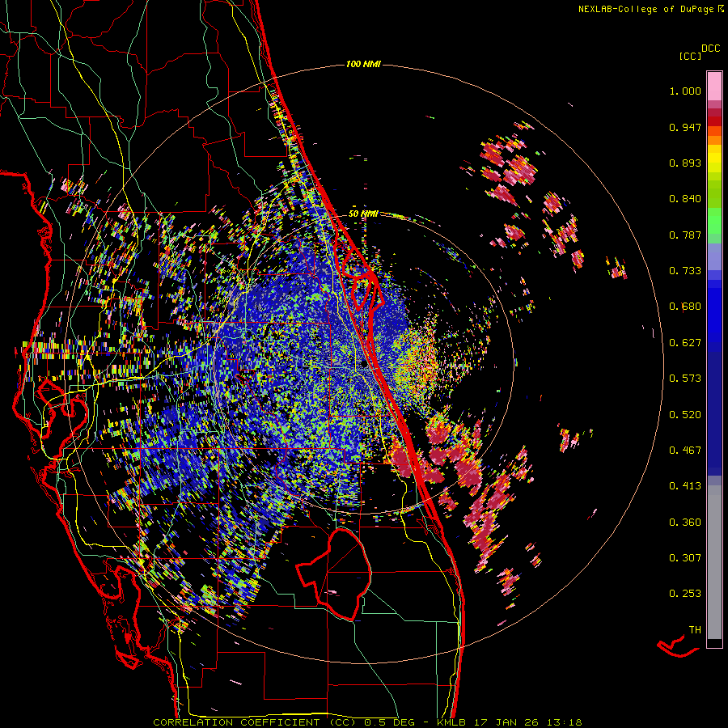
Task: Click the KMLB station identifier in caption
Action: (451, 722)
